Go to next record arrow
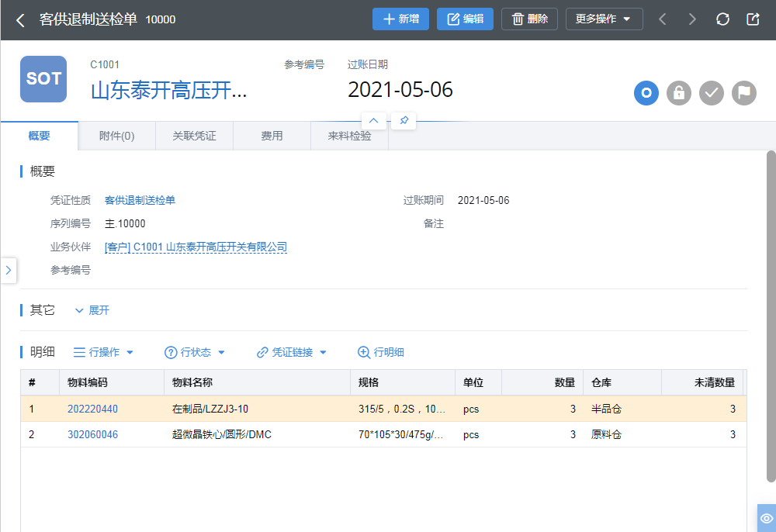776x532 pixels. tap(692, 19)
